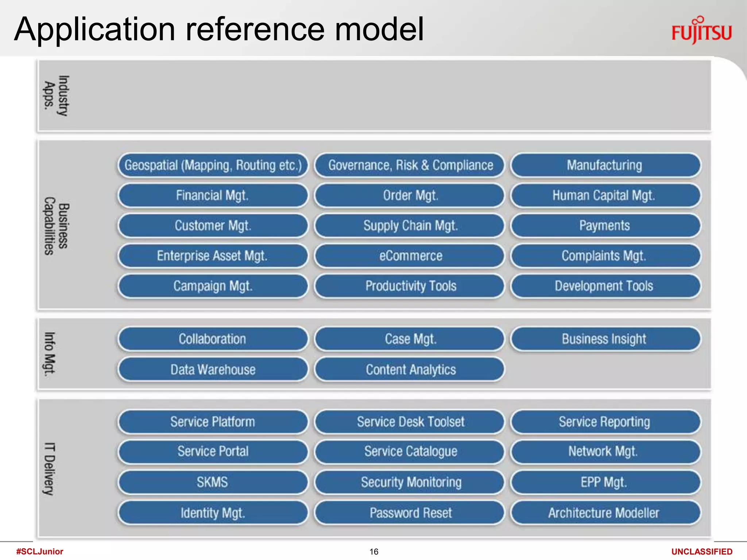
Task: Select Identity Mgt.
Action: coord(213,513)
